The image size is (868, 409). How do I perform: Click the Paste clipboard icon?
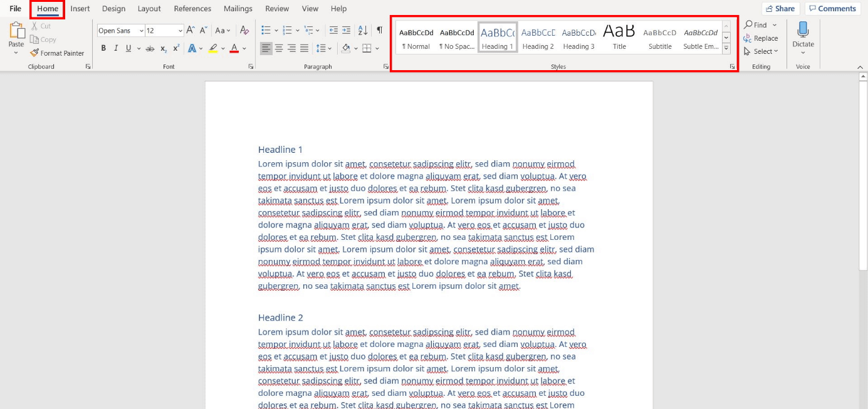[16, 31]
